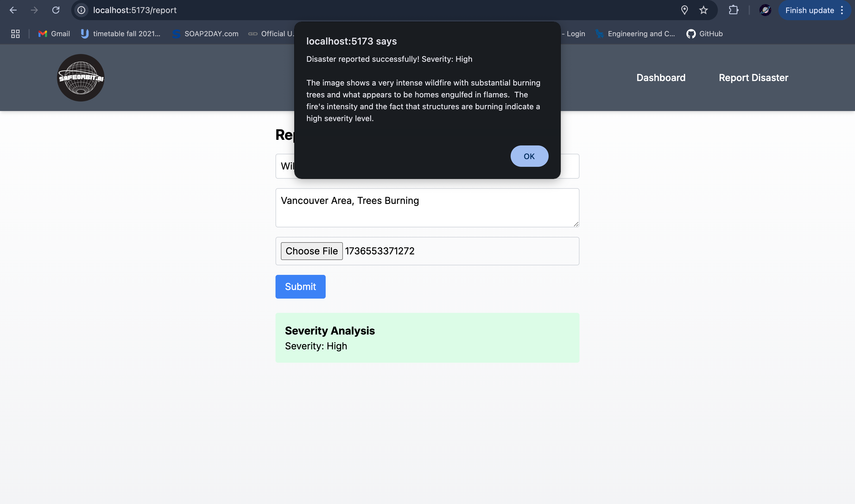
Task: Open the Gmail bookmark
Action: pyautogui.click(x=54, y=34)
